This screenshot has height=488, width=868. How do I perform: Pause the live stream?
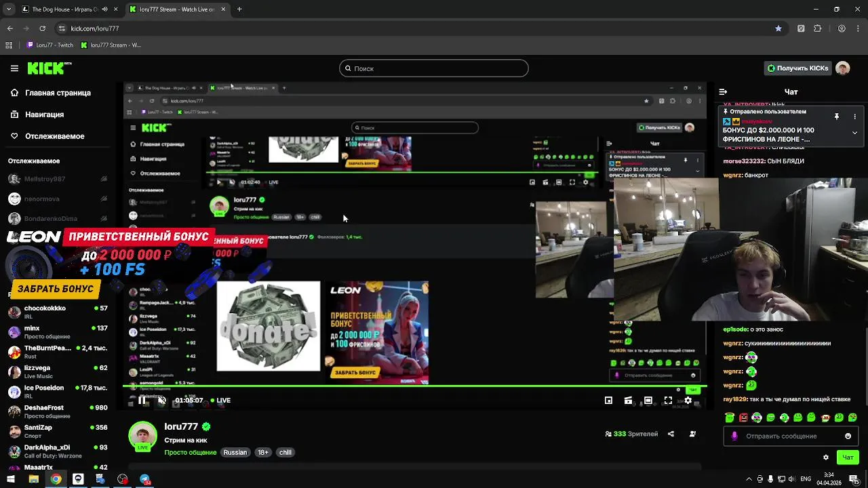(142, 401)
